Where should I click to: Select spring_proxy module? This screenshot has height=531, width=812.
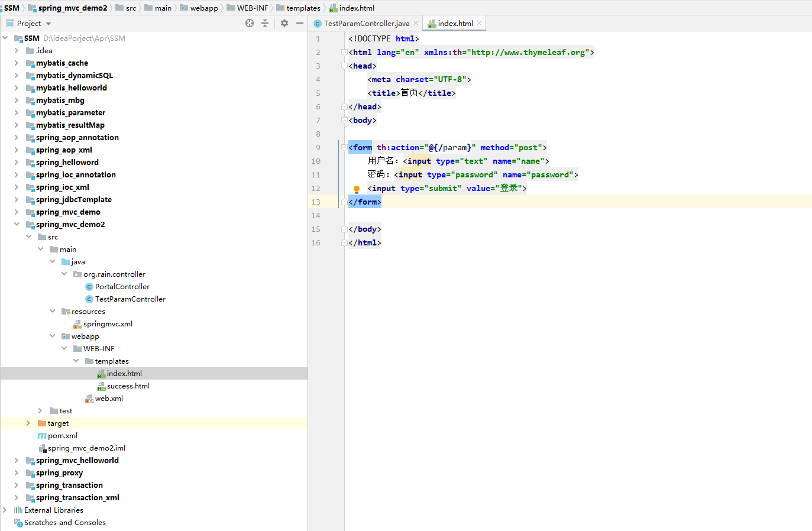pos(59,473)
